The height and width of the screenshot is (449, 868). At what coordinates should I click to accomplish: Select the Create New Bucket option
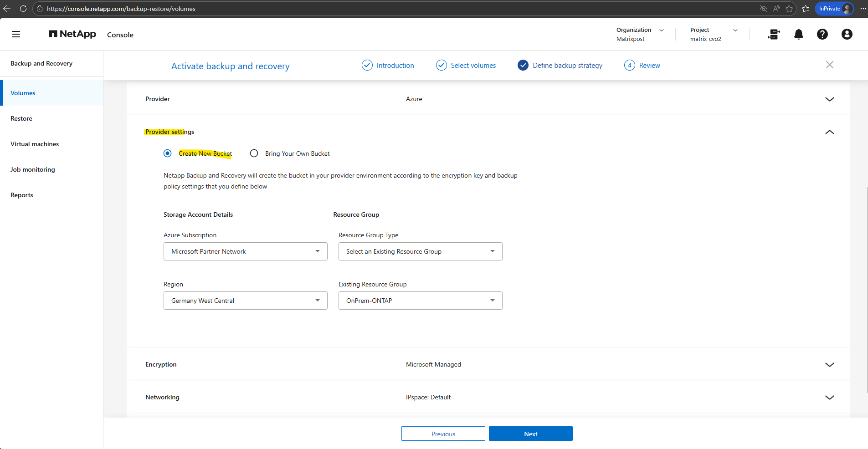[168, 153]
